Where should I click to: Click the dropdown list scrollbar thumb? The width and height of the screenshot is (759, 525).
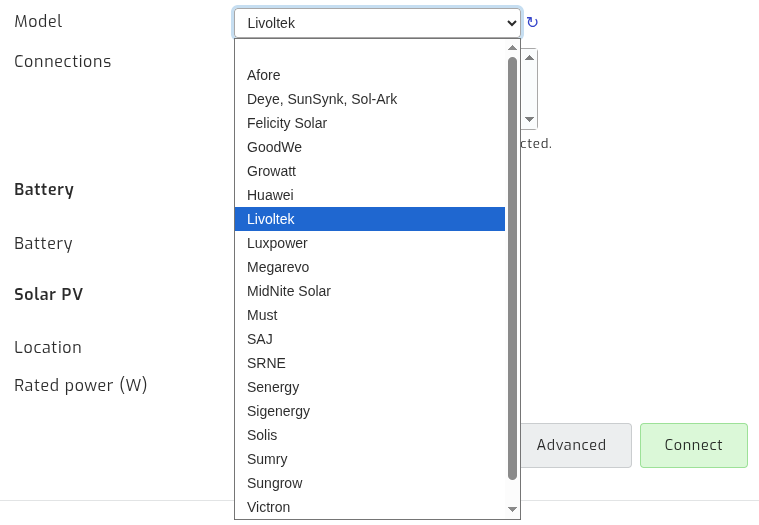(512, 268)
